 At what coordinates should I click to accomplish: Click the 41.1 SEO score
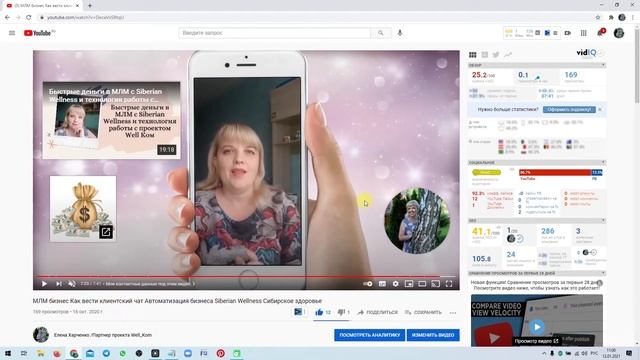click(484, 232)
